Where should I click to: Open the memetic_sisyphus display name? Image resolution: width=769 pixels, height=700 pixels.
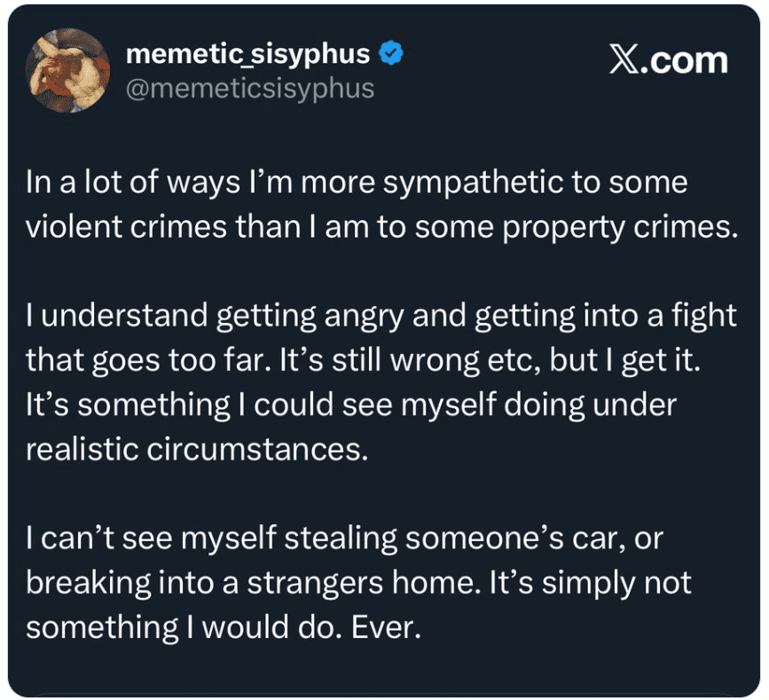(248, 54)
